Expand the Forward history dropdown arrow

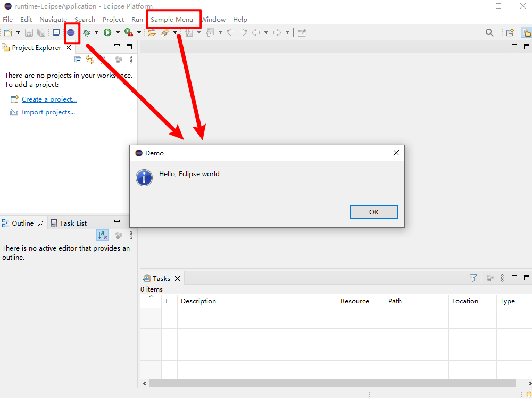coord(287,32)
